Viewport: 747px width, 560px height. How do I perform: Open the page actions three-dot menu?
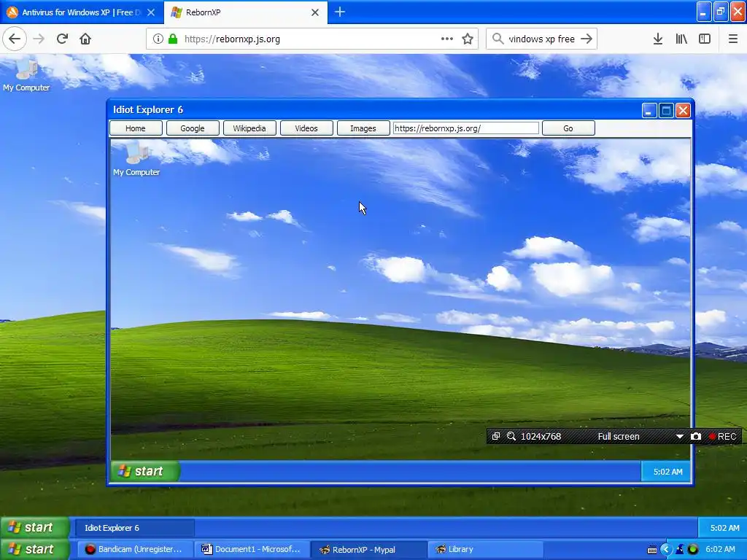point(447,39)
